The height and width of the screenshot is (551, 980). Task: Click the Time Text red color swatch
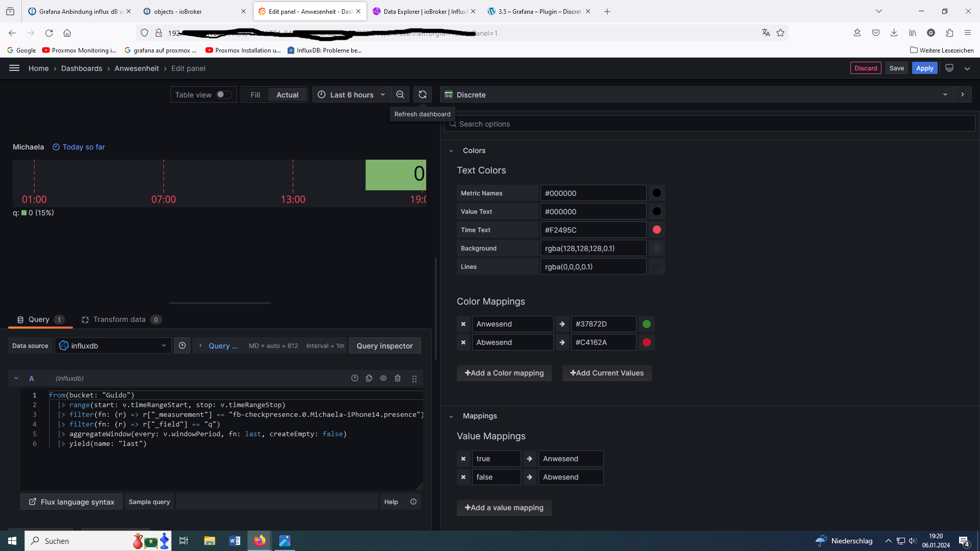pyautogui.click(x=657, y=230)
